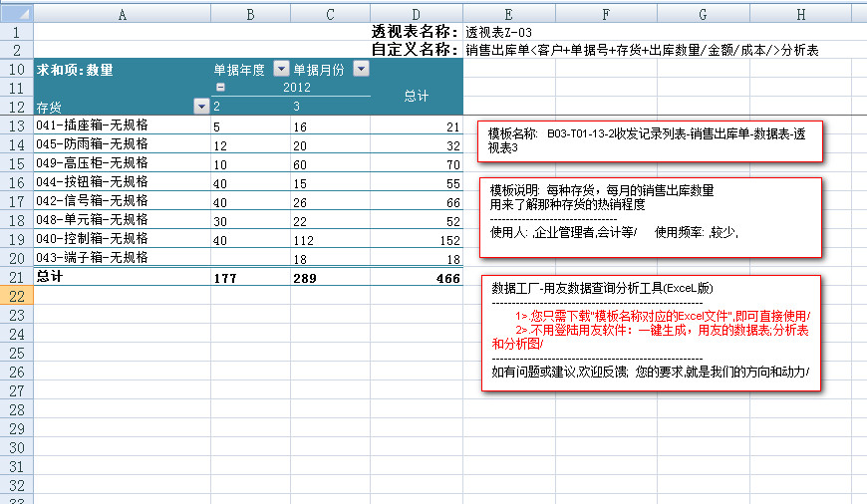
Task: Collapse the 2012 year group
Action: (220, 88)
